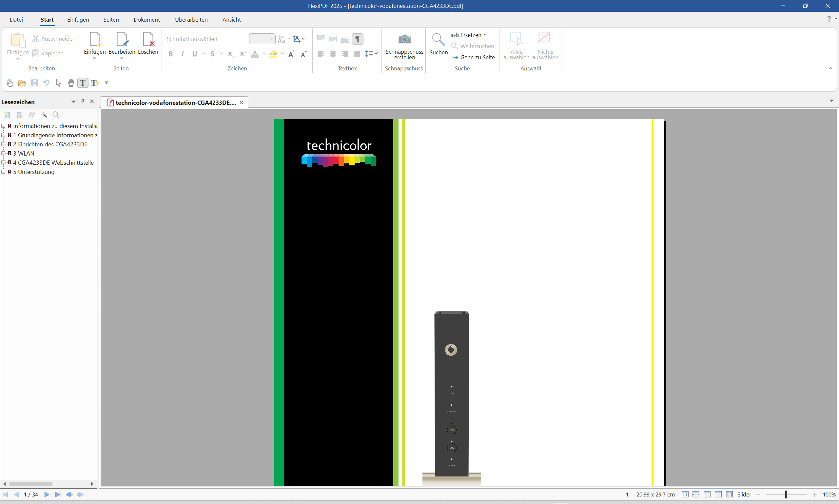The image size is (839, 504).
Task: Click the 1:1 actual size view icon
Action: coord(685,495)
